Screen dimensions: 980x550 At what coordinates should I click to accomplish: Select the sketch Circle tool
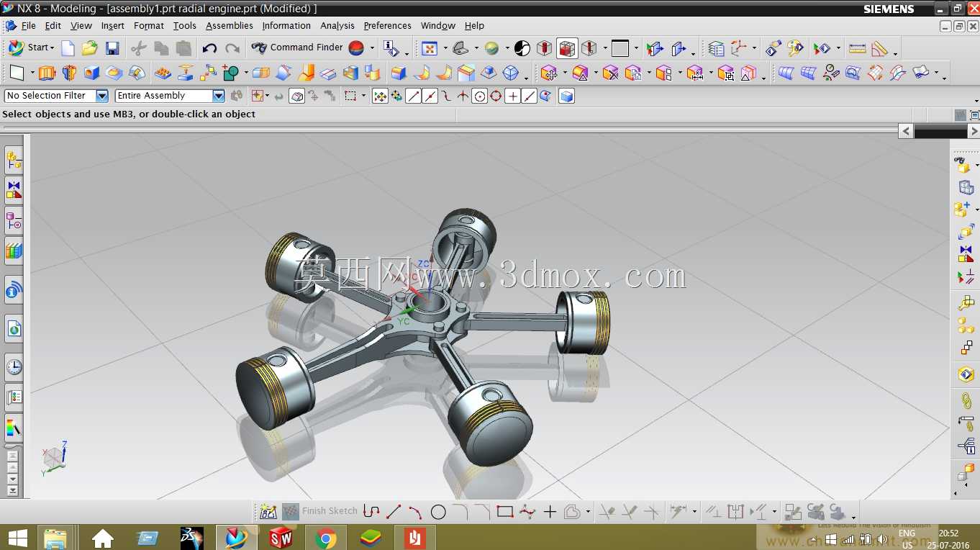438,512
